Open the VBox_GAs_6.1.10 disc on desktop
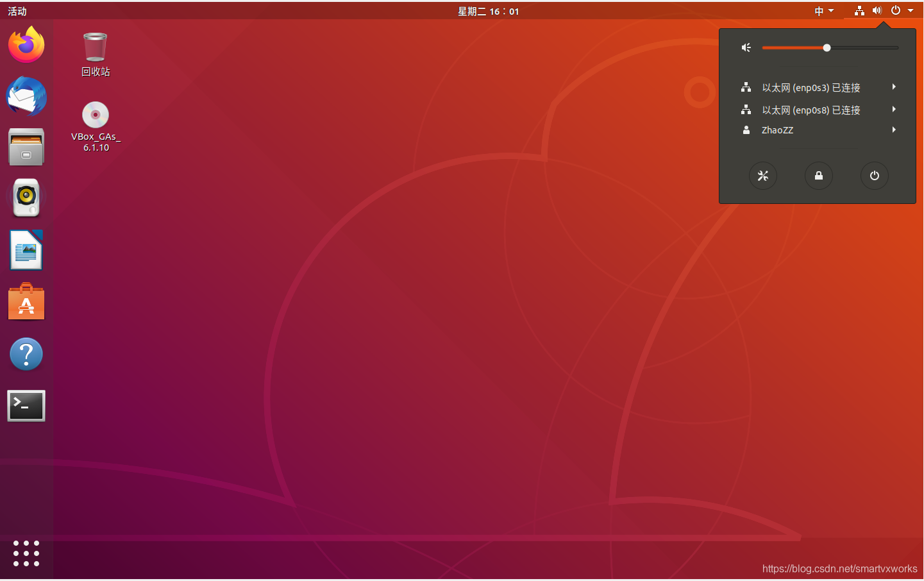This screenshot has height=581, width=924. point(95,115)
